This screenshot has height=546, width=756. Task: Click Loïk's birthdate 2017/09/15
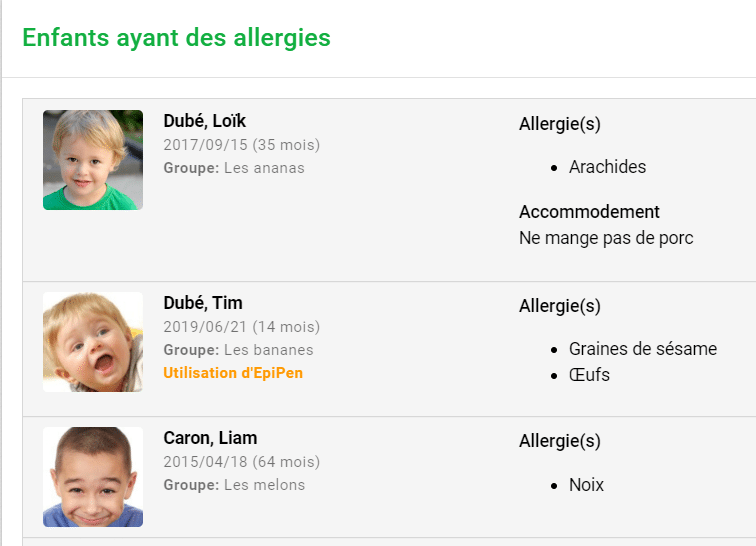(x=205, y=145)
